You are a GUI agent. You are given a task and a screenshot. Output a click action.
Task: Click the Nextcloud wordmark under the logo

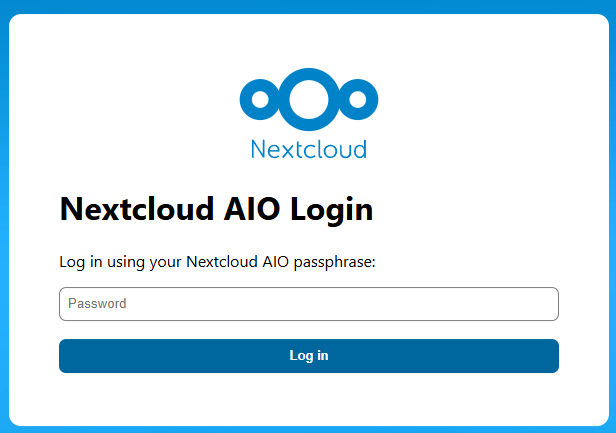point(308,149)
